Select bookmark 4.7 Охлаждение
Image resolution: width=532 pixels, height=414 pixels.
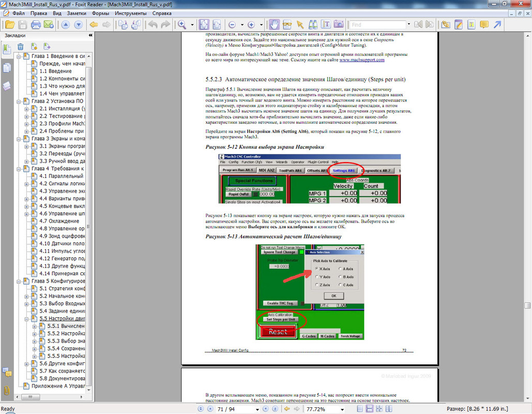[x=59, y=221]
